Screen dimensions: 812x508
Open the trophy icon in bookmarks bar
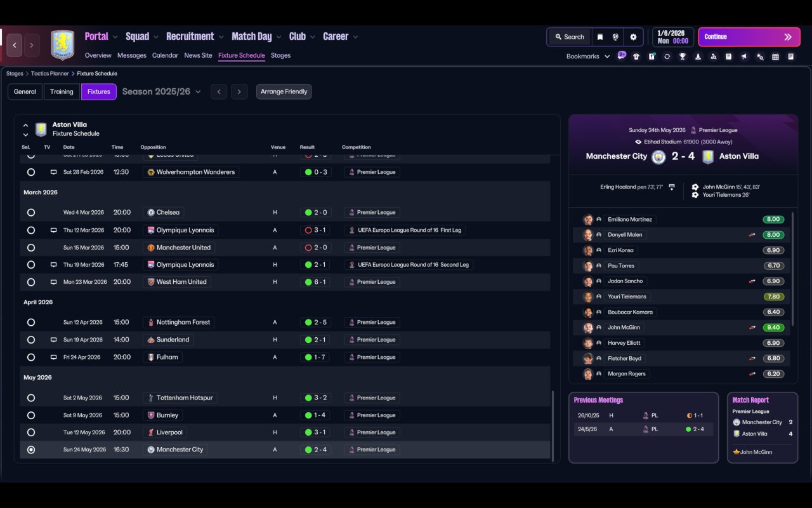tap(683, 57)
